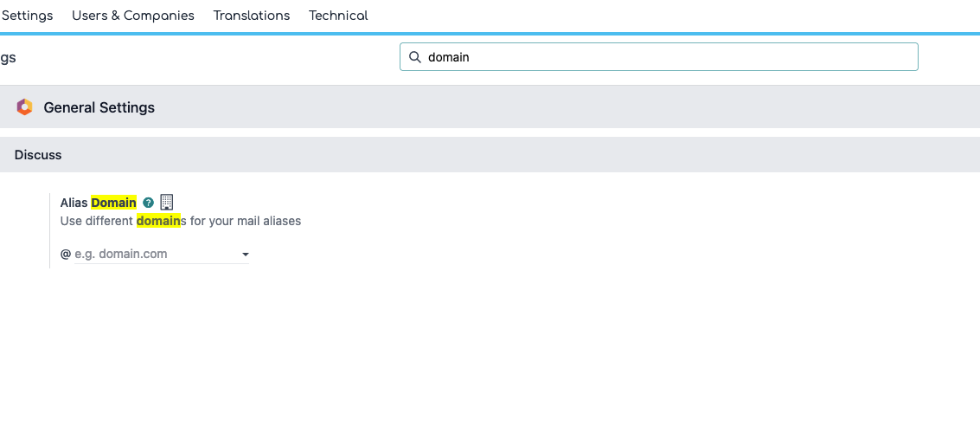The width and height of the screenshot is (980, 439).
Task: Open the Users & Companies menu
Action: 133,16
